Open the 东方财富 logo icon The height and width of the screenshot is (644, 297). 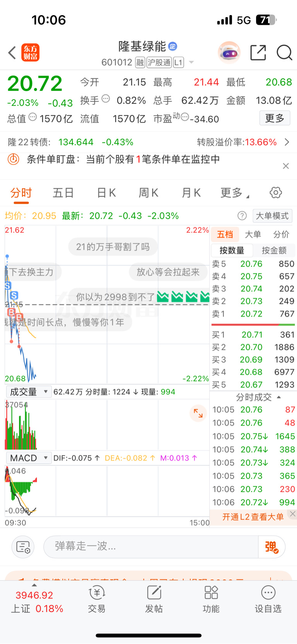tap(30, 53)
